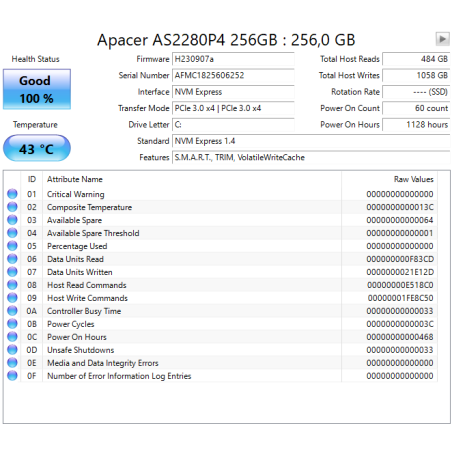452x452 pixels.
Task: Click the next disk arrow button
Action: (x=443, y=39)
